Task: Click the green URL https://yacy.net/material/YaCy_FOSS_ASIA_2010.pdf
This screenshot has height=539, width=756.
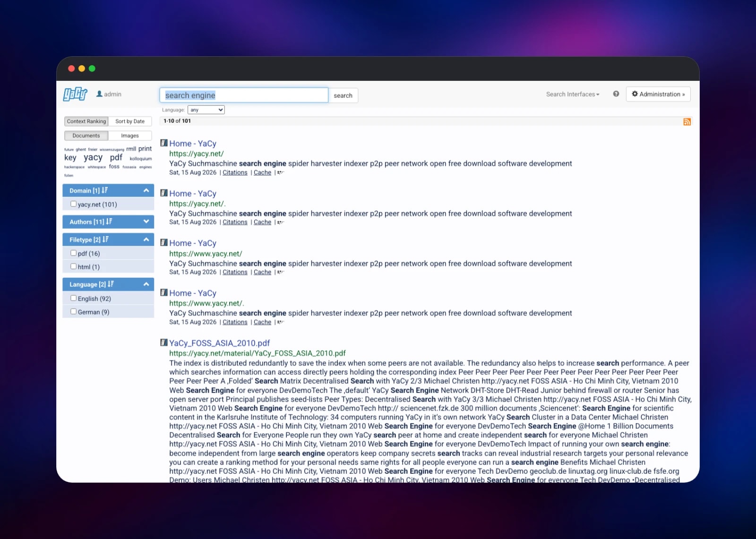Action: (258, 353)
